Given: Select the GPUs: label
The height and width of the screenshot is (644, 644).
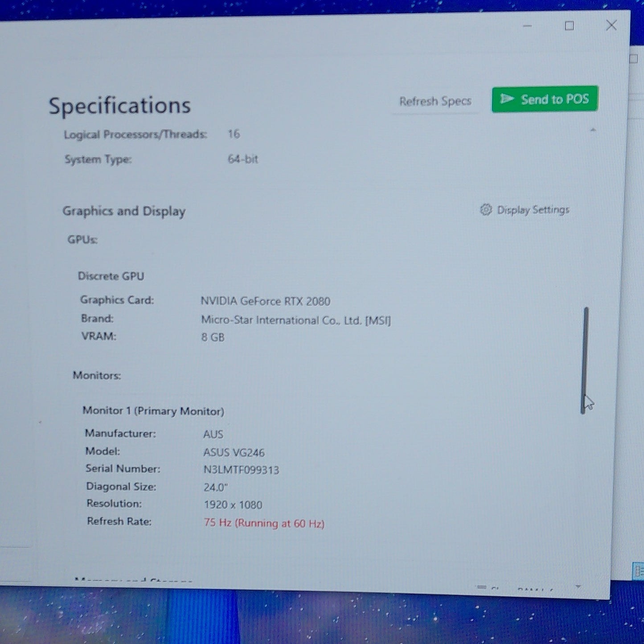Looking at the screenshot, I should point(82,240).
